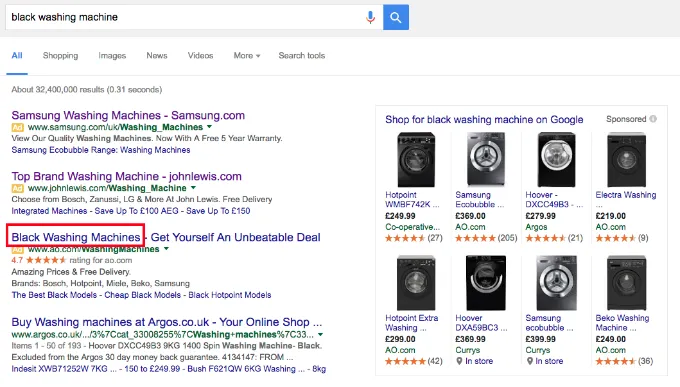Click the Hotpoint WMBF742K (27) review stars

click(x=405, y=238)
